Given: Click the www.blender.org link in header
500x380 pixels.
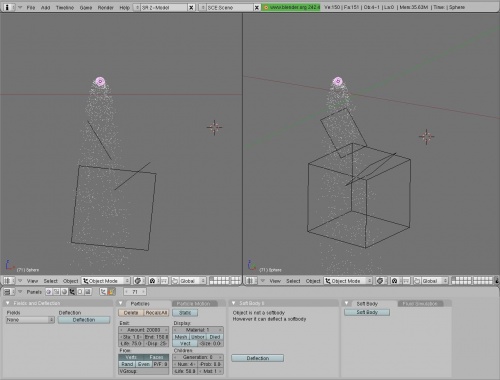Looking at the screenshot, I should point(291,7).
